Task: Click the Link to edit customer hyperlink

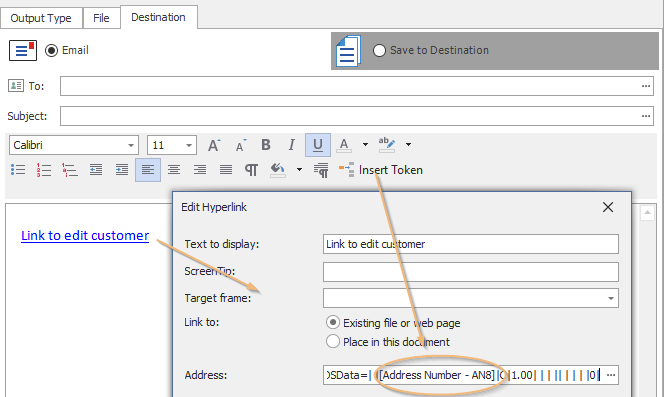Action: click(x=85, y=236)
